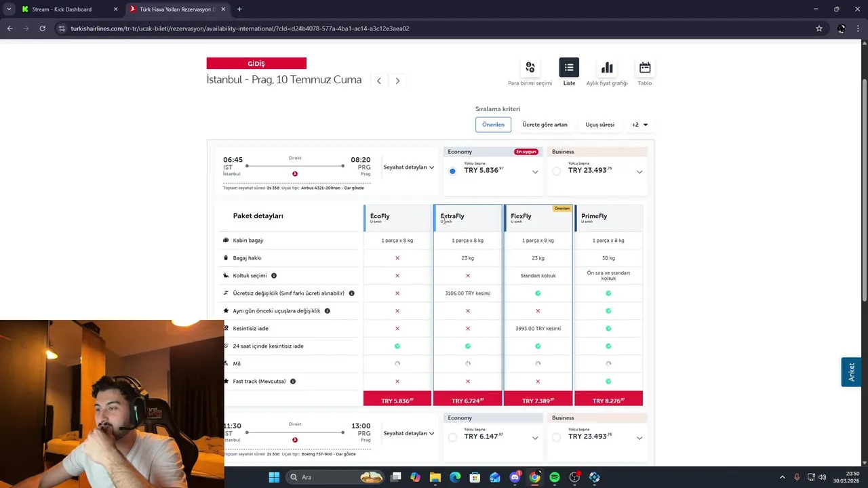Click the taskbar clock showing 20:50

point(848,477)
